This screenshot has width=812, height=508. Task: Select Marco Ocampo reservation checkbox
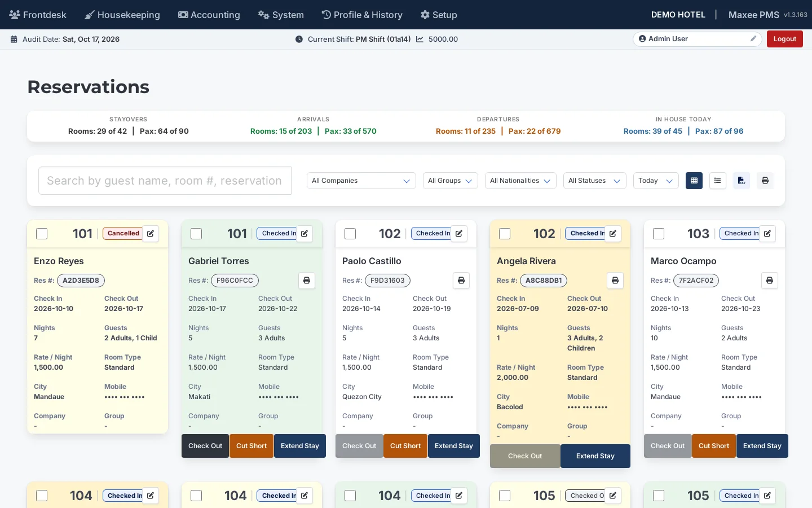[659, 234]
